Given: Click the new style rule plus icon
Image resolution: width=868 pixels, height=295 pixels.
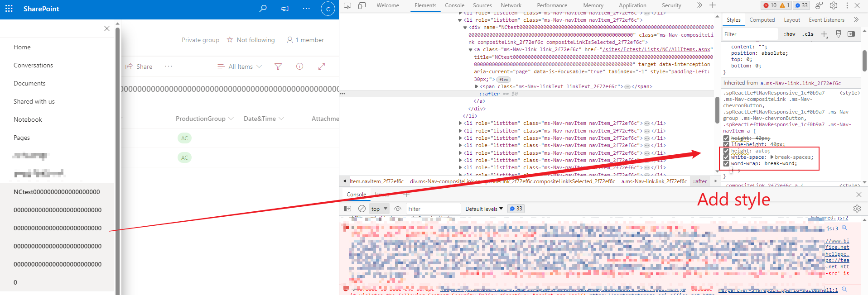Looking at the screenshot, I should click(x=825, y=34).
